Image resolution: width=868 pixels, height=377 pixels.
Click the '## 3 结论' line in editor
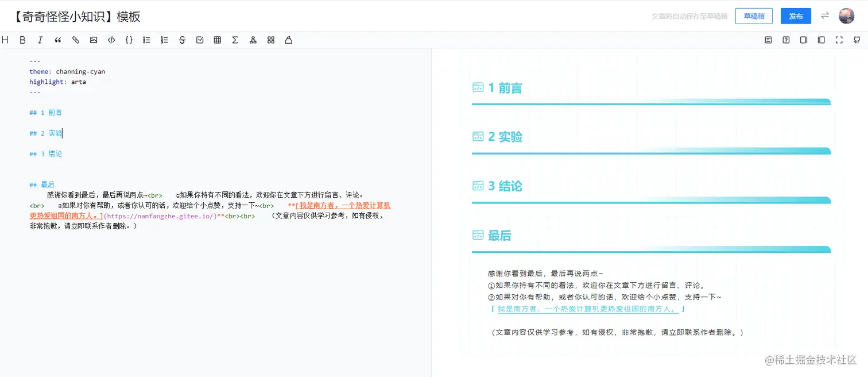tap(46, 154)
